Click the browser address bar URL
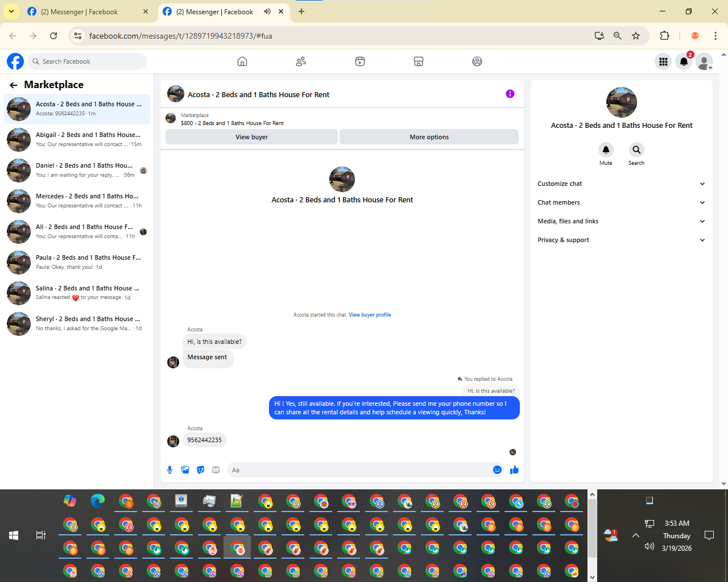The height and width of the screenshot is (582, 728). coord(180,36)
